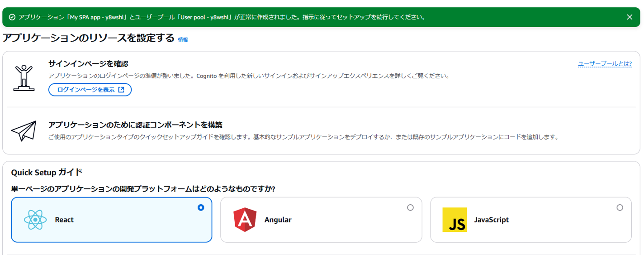
Task: Click the platform question text above cards
Action: 143,189
